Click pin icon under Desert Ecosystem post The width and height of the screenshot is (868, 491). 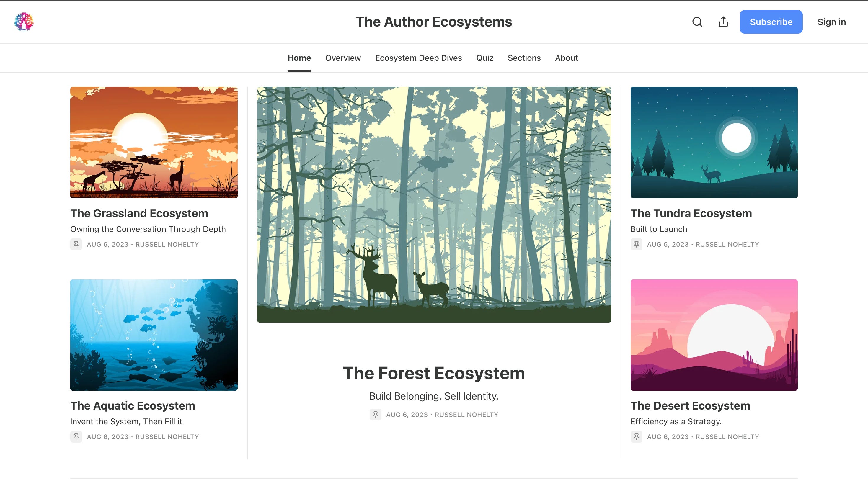(x=636, y=437)
